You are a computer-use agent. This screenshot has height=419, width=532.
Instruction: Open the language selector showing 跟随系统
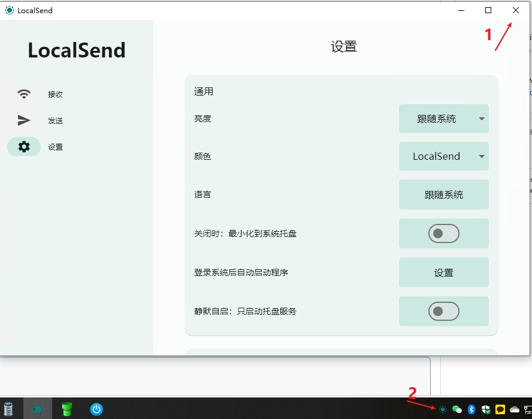[x=443, y=194]
